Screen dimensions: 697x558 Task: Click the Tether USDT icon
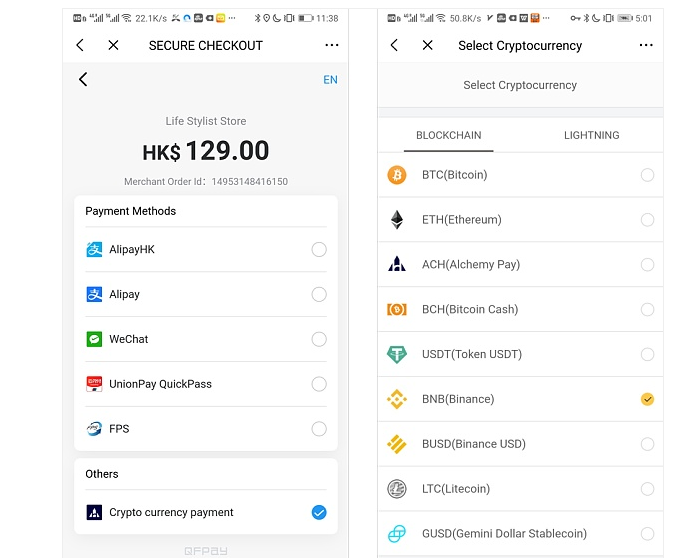tap(397, 354)
